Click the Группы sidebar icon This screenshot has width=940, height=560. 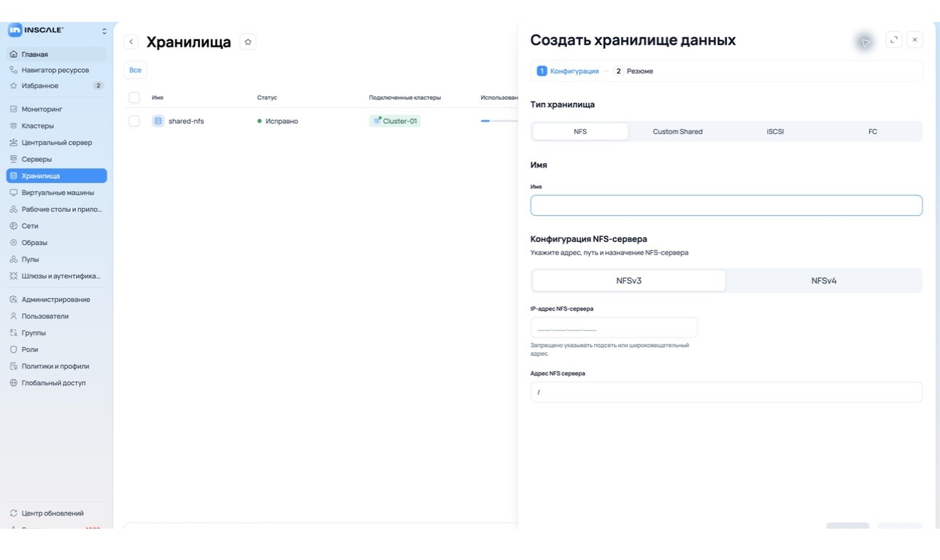pos(13,333)
